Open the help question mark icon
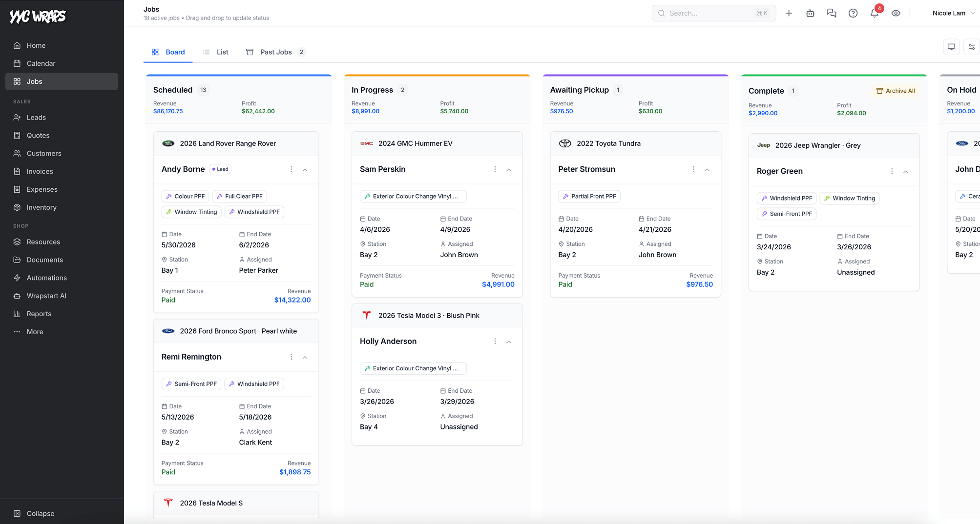The image size is (980, 524). 853,13
